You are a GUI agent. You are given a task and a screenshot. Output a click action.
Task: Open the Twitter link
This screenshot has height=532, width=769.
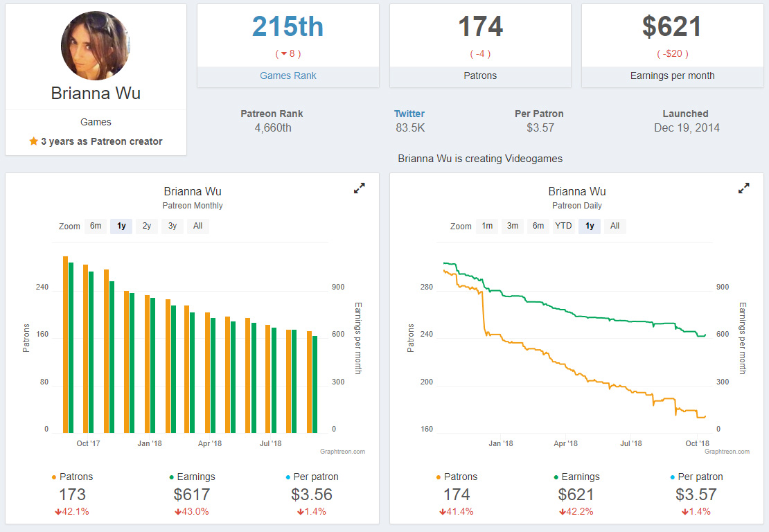tap(409, 114)
